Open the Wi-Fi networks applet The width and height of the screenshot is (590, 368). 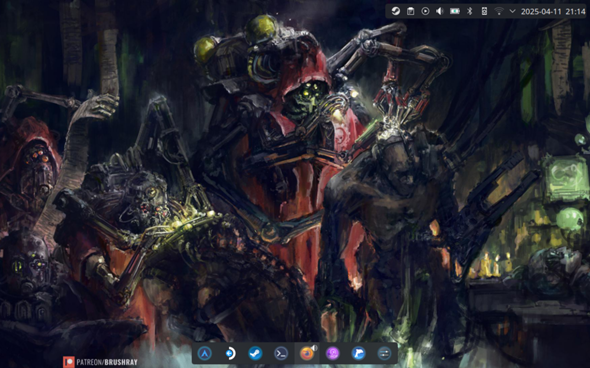tap(499, 11)
